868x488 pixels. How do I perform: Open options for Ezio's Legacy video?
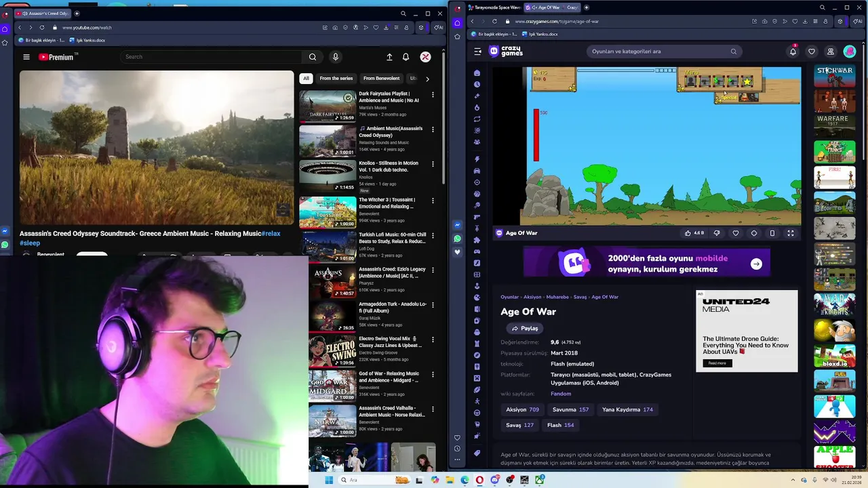pos(433,270)
